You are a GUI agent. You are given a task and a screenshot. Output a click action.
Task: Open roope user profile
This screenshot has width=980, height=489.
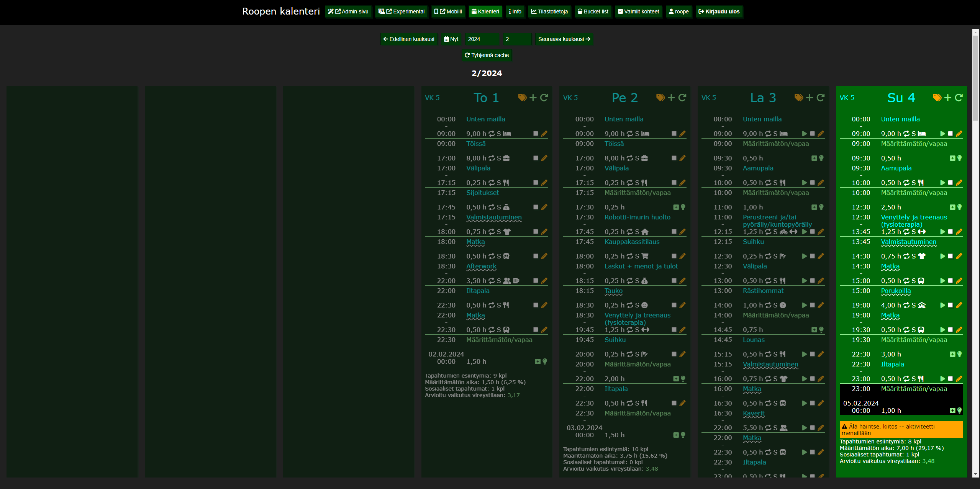[679, 11]
